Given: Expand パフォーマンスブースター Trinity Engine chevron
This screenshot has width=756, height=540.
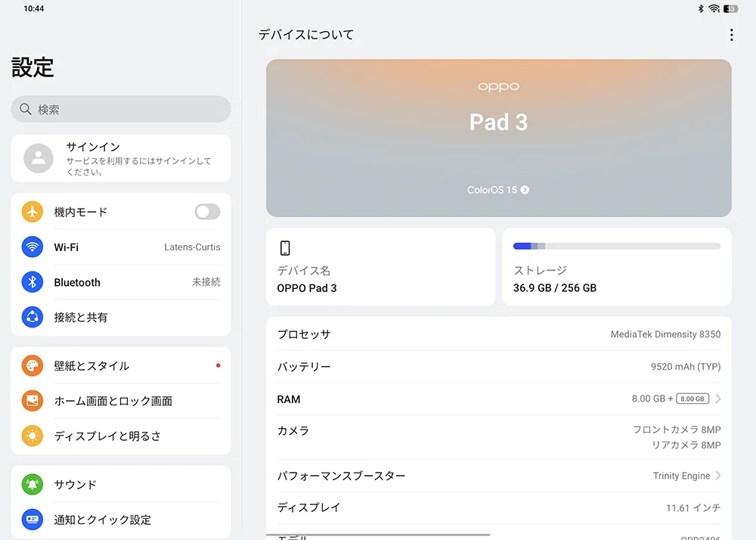Looking at the screenshot, I should (x=718, y=476).
